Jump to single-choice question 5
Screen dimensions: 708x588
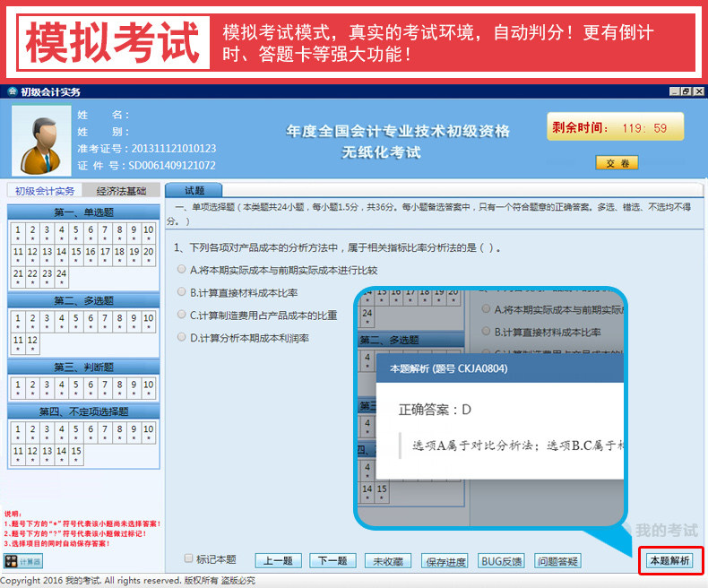point(76,232)
